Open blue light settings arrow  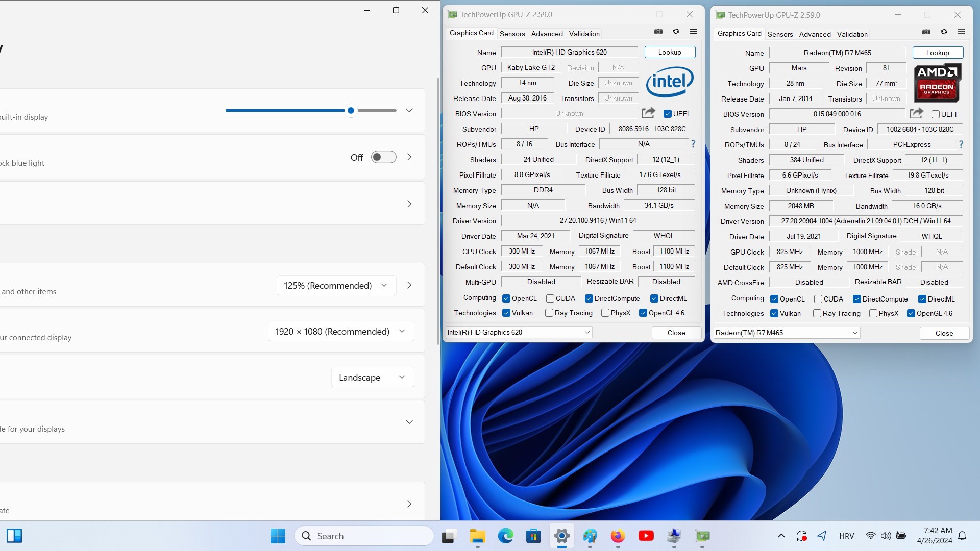409,157
